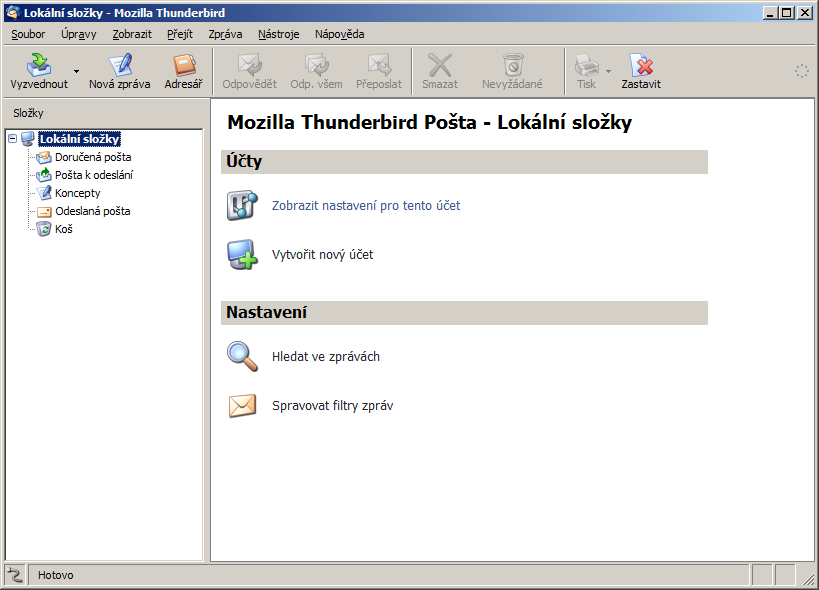Image resolution: width=819 pixels, height=590 pixels.
Task: Select the Doručená pošta folder
Action: click(92, 157)
